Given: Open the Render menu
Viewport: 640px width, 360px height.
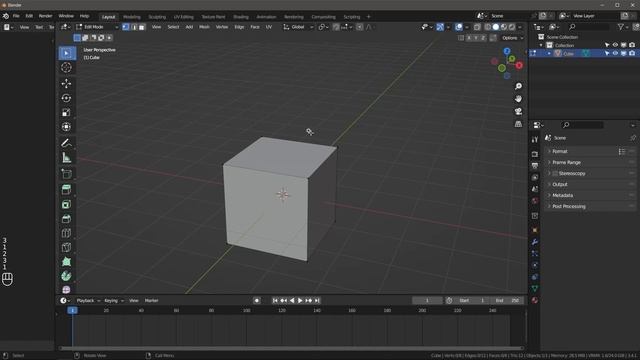Looking at the screenshot, I should pos(45,16).
